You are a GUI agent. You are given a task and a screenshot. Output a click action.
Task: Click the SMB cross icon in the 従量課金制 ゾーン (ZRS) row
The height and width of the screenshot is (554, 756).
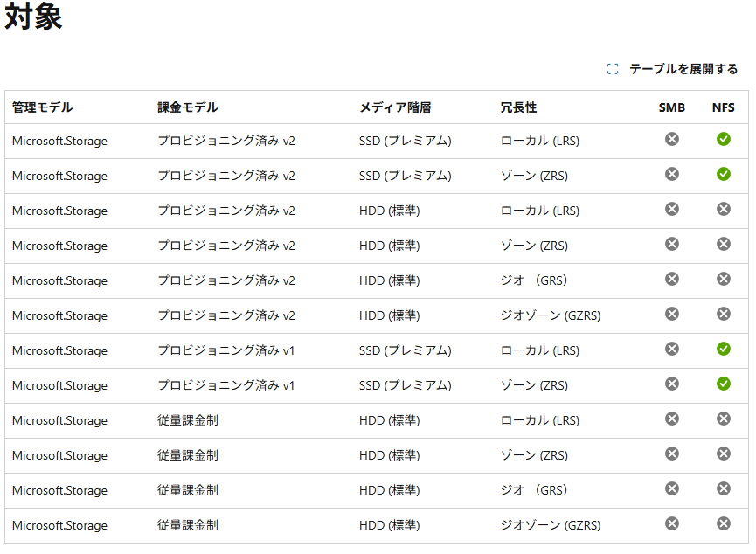(671, 454)
